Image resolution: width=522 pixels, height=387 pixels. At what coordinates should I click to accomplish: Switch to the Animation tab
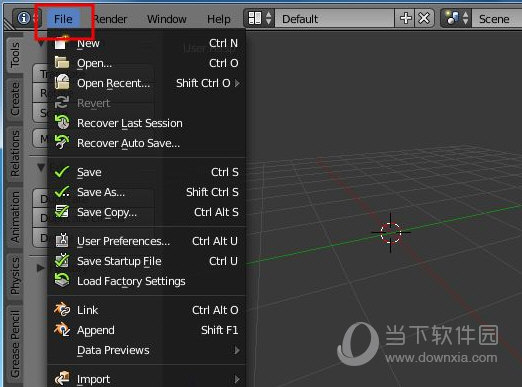[x=15, y=217]
